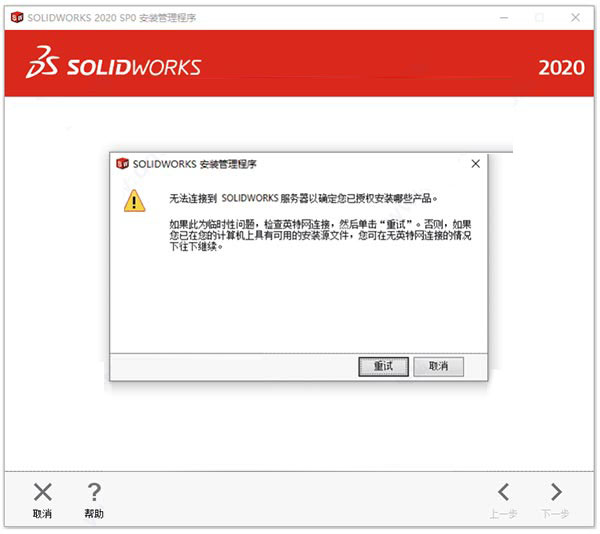The image size is (600, 534).
Task: Click the yellow warning triangle icon
Action: tap(134, 200)
